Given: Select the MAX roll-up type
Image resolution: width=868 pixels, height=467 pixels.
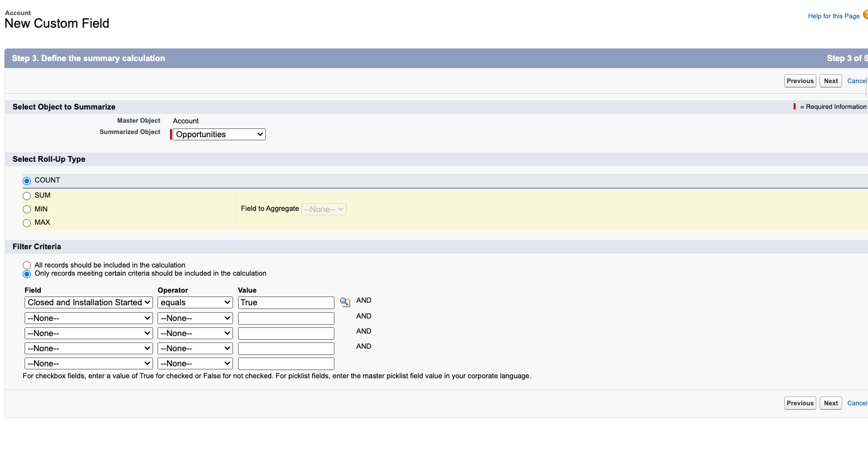Looking at the screenshot, I should coord(26,223).
